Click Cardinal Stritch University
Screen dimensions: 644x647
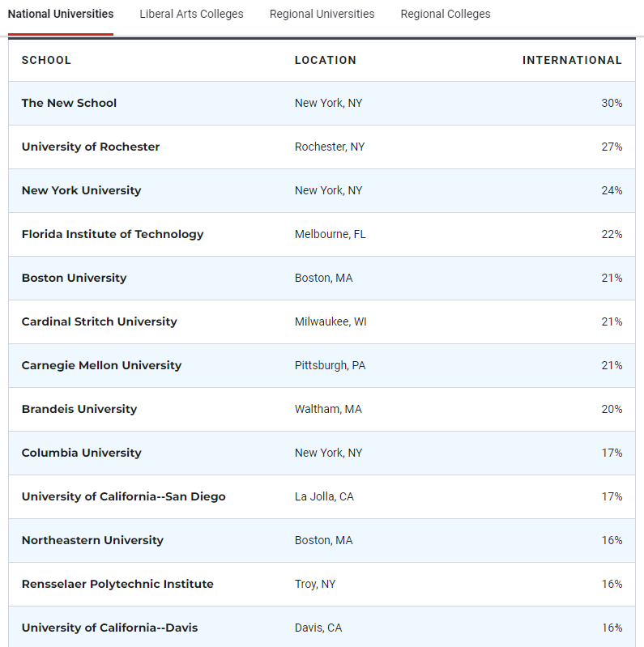click(x=99, y=321)
